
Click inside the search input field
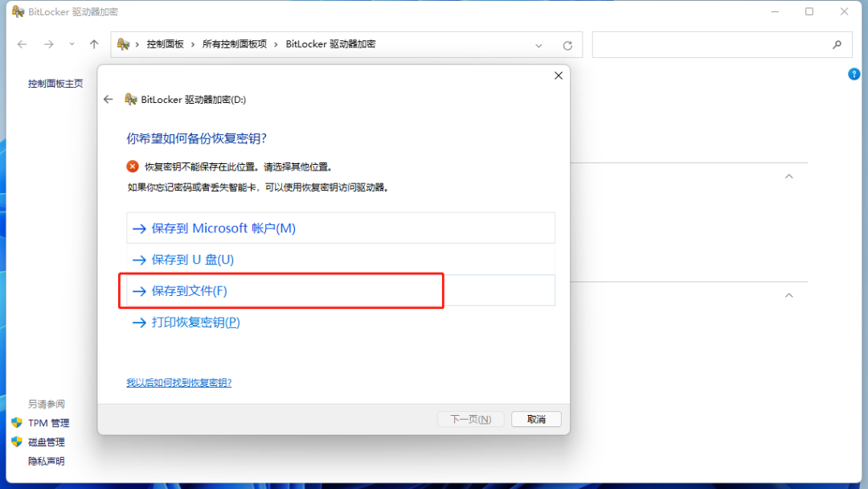(x=715, y=44)
